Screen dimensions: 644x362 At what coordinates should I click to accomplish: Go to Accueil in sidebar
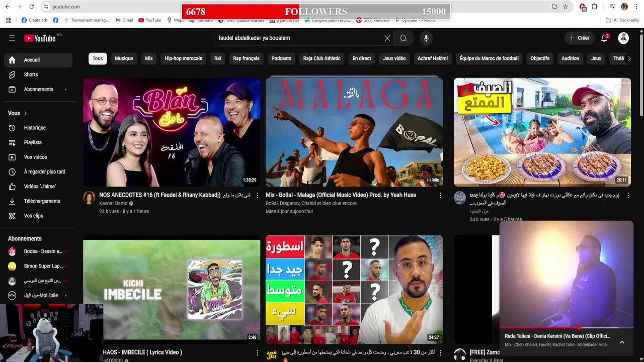coord(38,60)
